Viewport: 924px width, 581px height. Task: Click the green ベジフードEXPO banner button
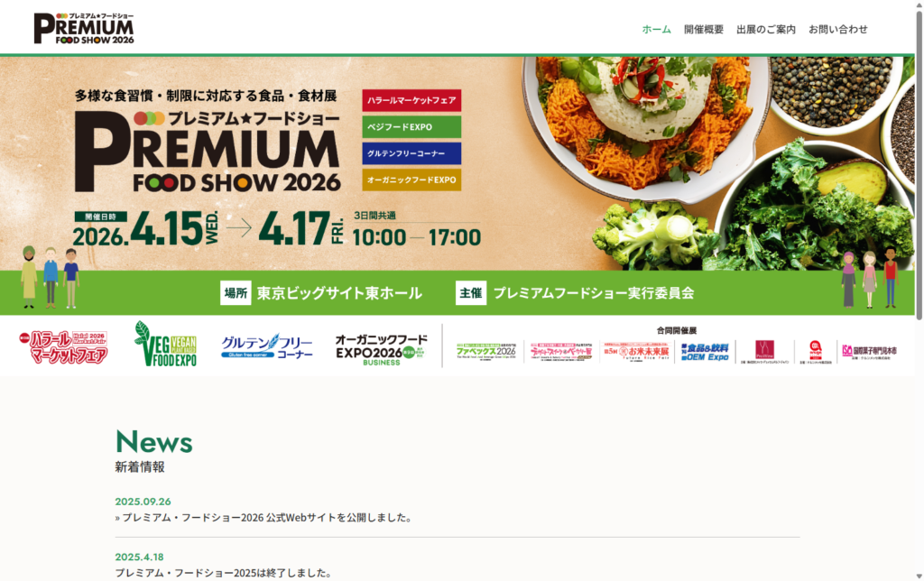tap(411, 126)
